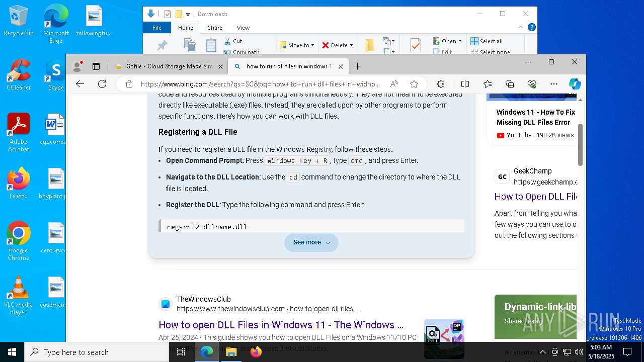This screenshot has height=362, width=644.
Task: Open Dynamic-link library info card
Action: (x=535, y=317)
